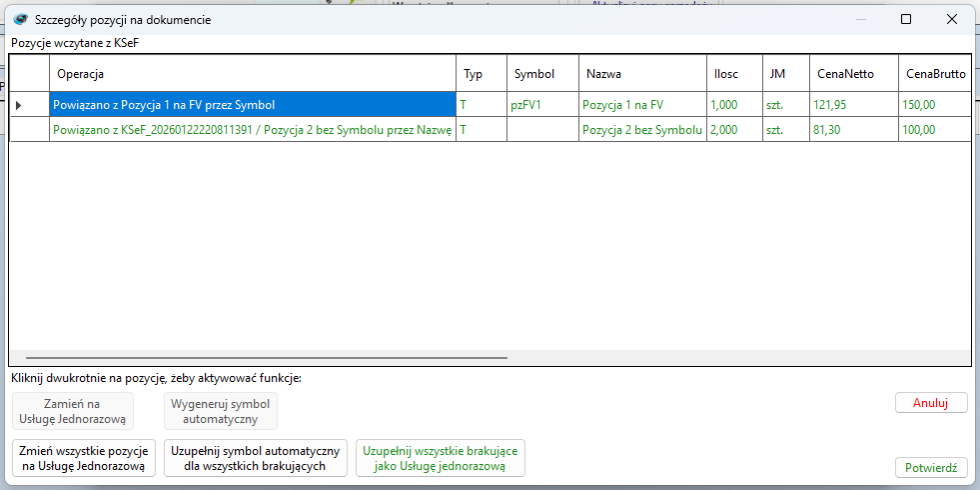This screenshot has width=980, height=490.
Task: Click the CenaBrutto column header
Action: (x=934, y=74)
